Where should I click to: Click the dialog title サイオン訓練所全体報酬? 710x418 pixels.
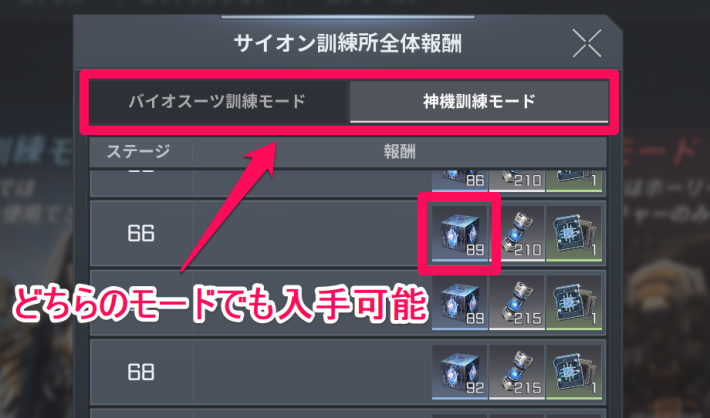click(348, 44)
